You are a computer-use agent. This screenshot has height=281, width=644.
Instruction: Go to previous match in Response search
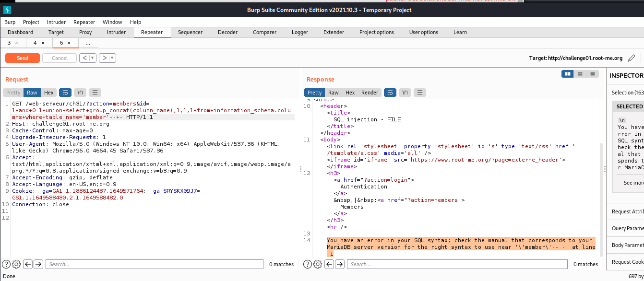(329, 264)
